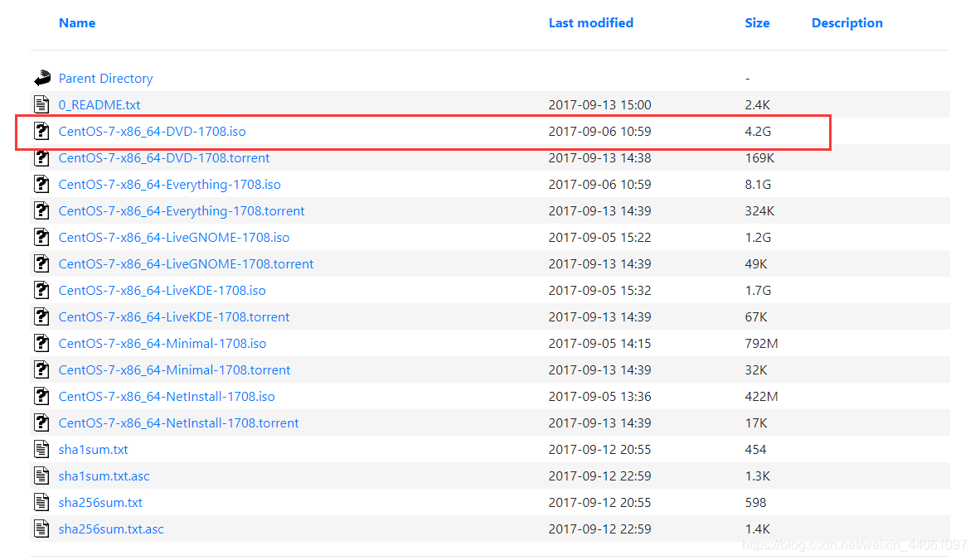This screenshot has height=560, width=975.
Task: Sort listing by Last modified header
Action: [x=590, y=23]
